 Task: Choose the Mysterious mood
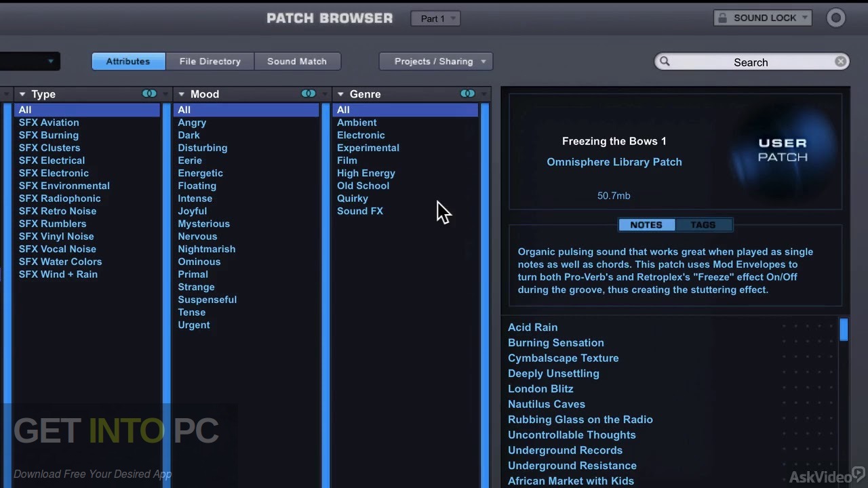[204, 224]
